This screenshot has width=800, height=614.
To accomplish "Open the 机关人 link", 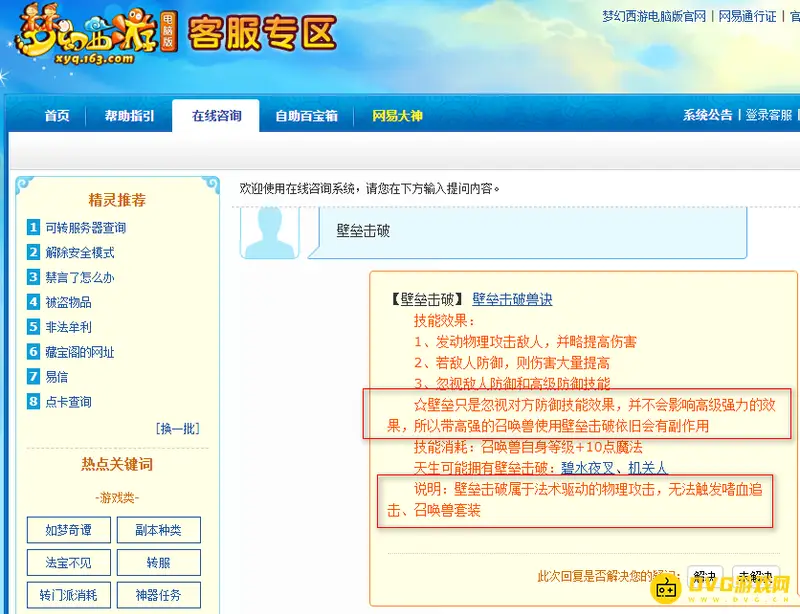I will coord(647,468).
